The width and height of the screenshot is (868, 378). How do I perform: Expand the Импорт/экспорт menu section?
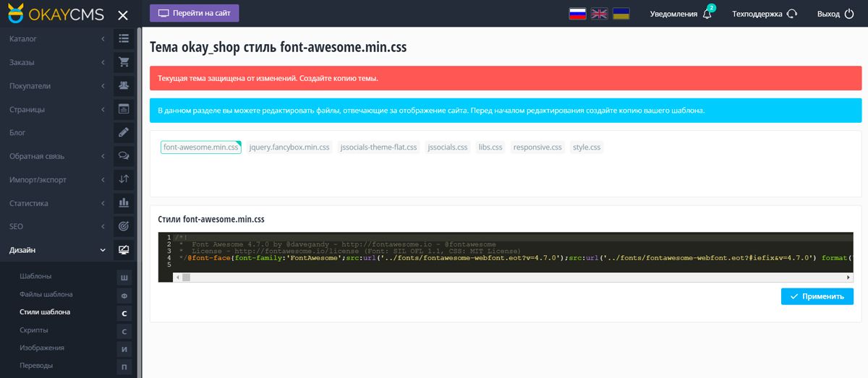pos(54,179)
